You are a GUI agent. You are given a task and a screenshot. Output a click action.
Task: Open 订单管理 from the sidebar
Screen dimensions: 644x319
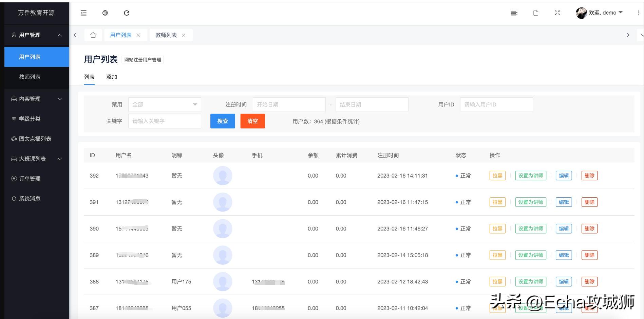(29, 179)
